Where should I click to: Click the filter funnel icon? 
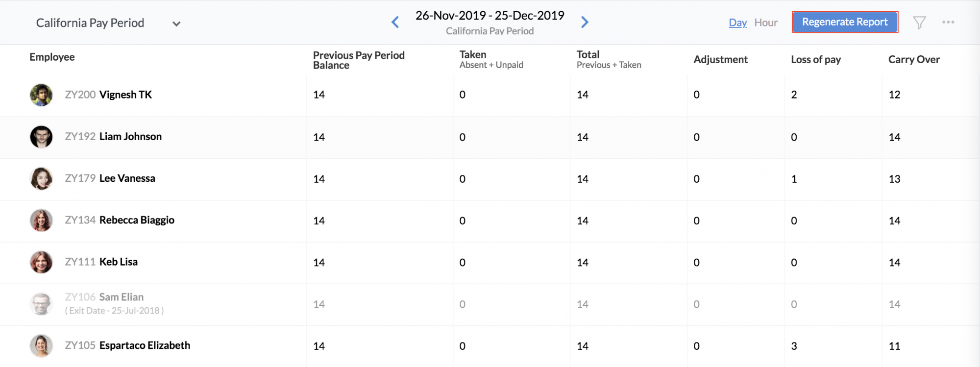pos(919,23)
